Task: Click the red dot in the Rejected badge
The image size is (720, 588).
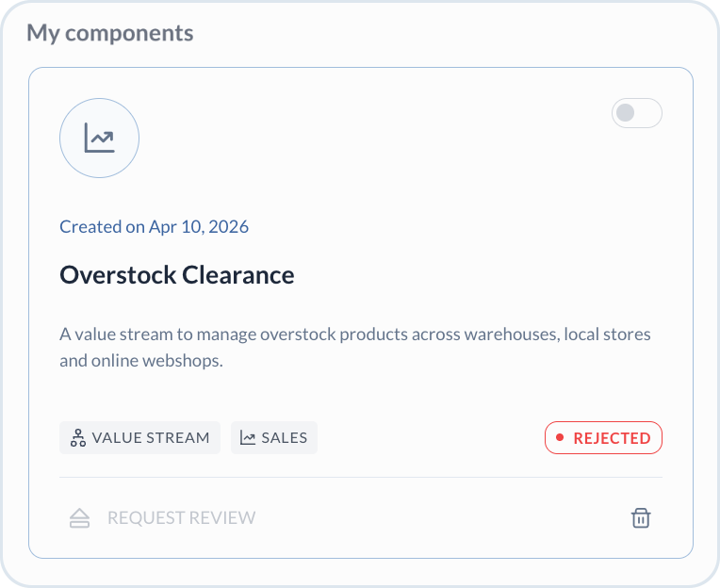Action: (x=560, y=437)
